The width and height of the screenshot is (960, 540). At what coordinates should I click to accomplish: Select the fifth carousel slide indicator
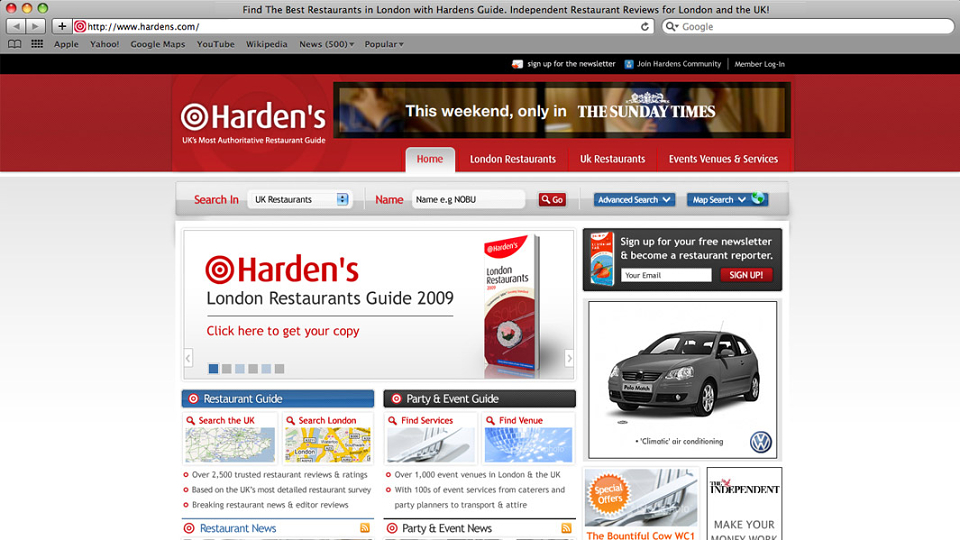tap(266, 369)
